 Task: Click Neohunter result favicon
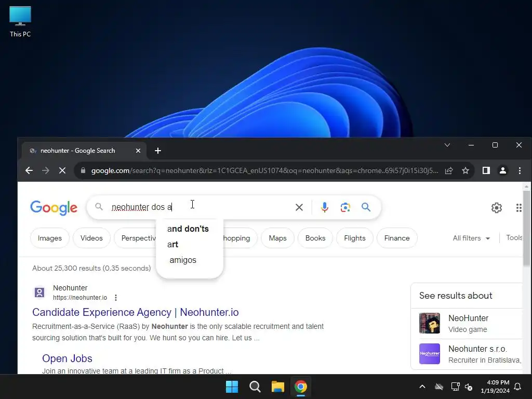(x=39, y=292)
